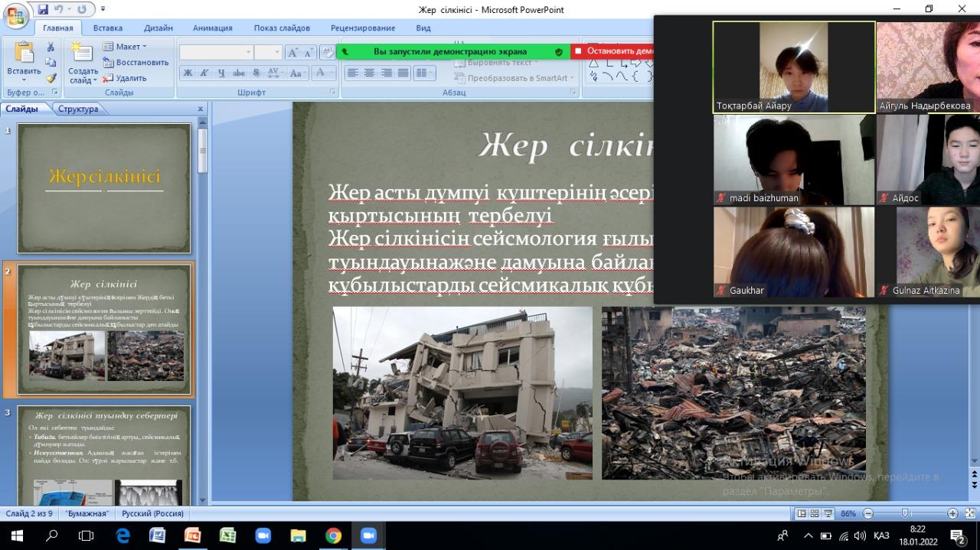Select slide 1 thumbnail titled Жер сілкінісі

[x=104, y=188]
